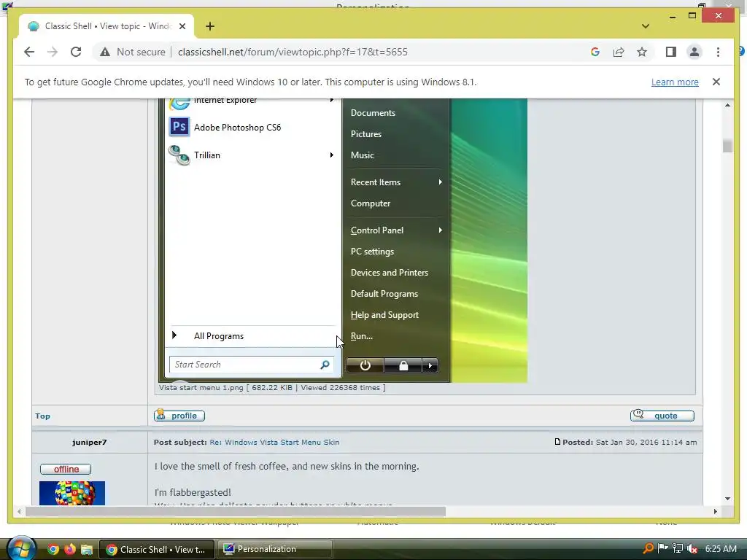Select Documents in the start menu image
This screenshot has width=747, height=560.
[373, 113]
